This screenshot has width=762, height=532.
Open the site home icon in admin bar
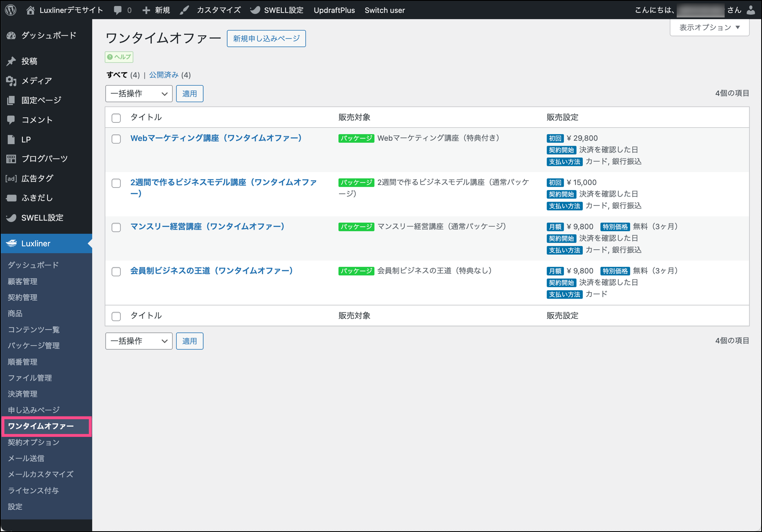[x=31, y=10]
